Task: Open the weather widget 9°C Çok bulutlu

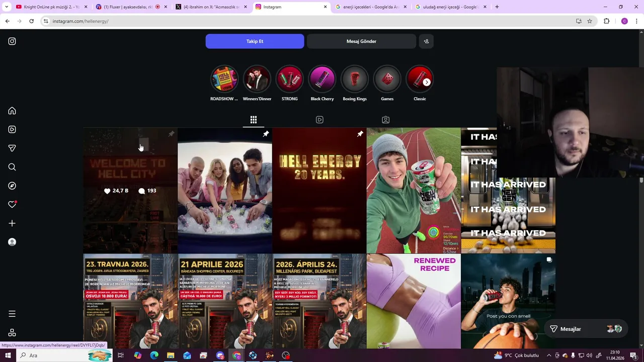Action: (x=516, y=355)
